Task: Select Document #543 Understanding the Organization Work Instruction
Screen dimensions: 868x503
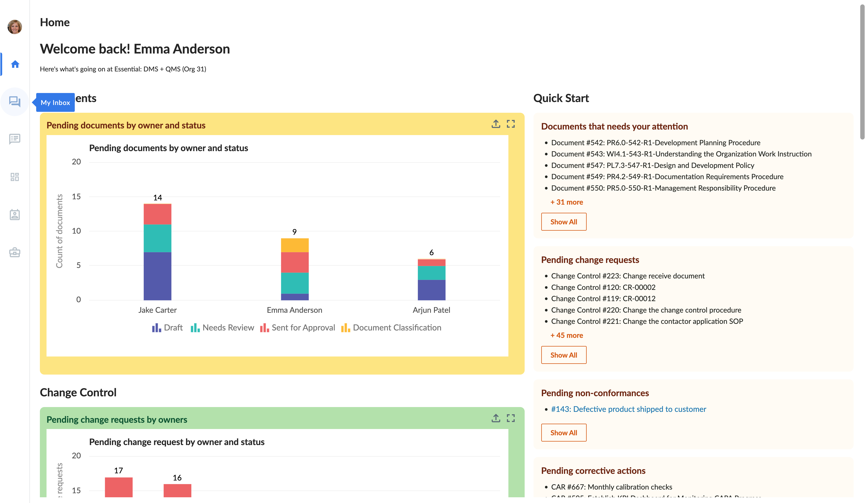Action: pyautogui.click(x=681, y=154)
